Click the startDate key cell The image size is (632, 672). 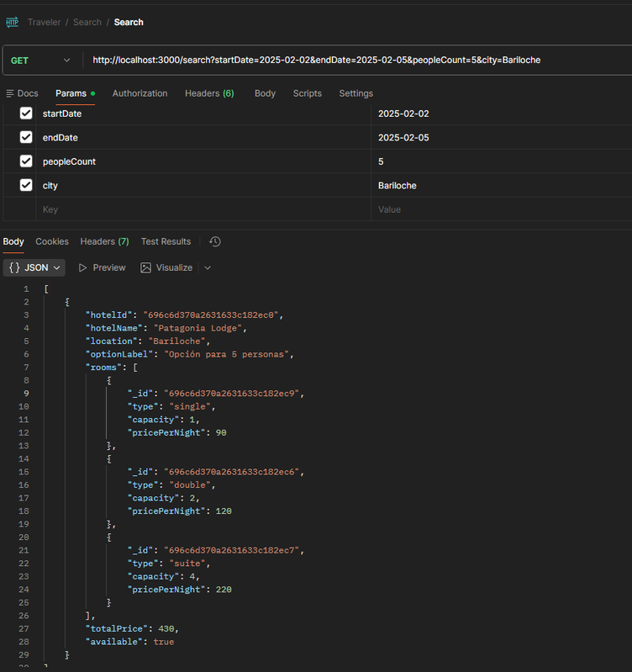coord(203,114)
